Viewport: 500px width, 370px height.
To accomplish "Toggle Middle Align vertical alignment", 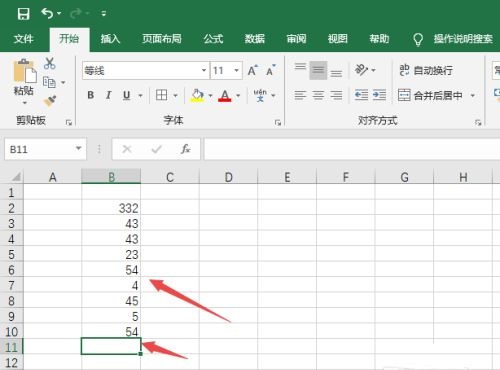I will (x=318, y=70).
